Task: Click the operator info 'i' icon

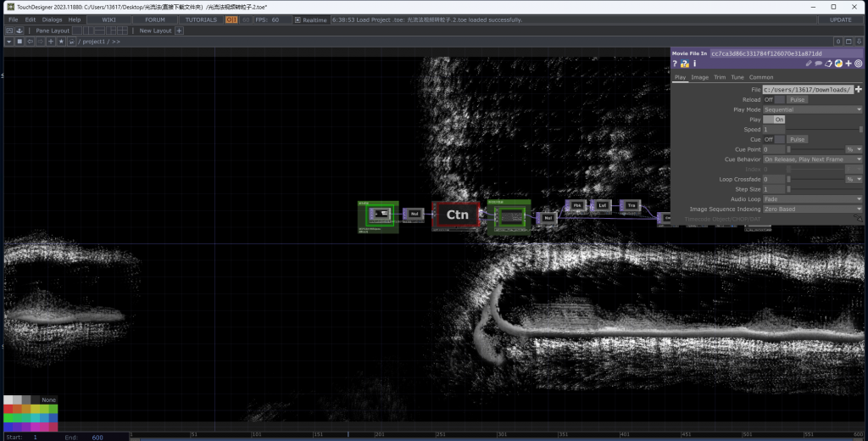Action: click(x=695, y=64)
